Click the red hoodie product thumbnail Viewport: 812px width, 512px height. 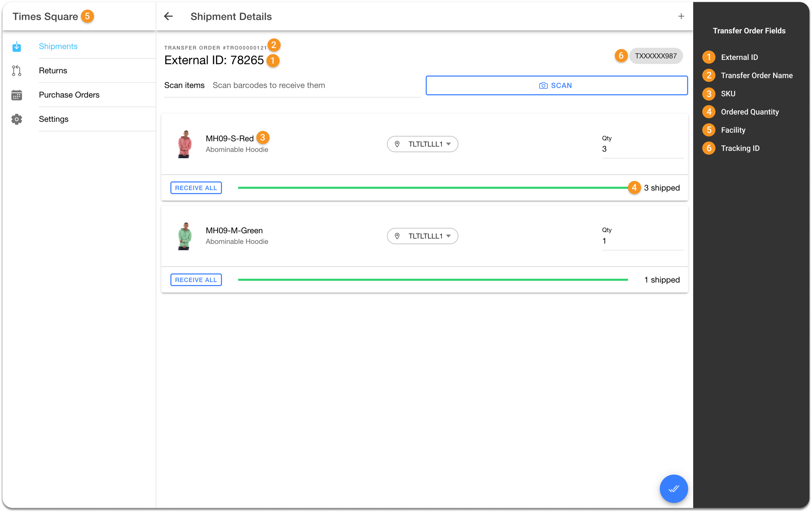pyautogui.click(x=185, y=144)
